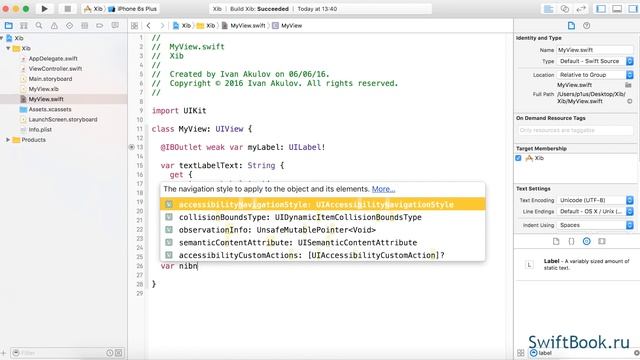640x360 pixels.
Task: Click the On Demand Resource Tags field
Action: (575, 130)
